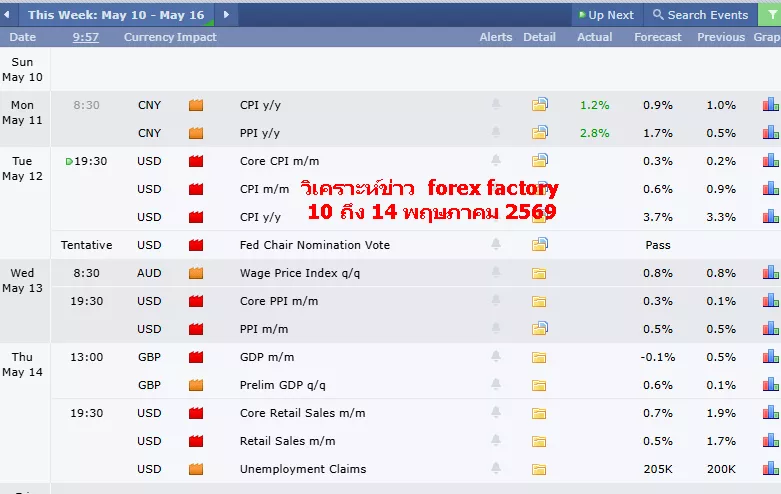Click the Currency column header
781x494 pixels.
(x=148, y=37)
